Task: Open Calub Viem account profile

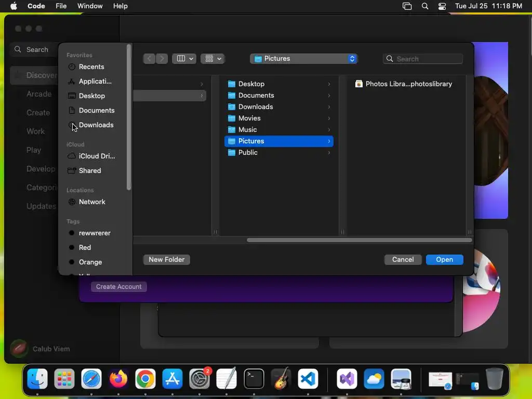Action: point(40,349)
